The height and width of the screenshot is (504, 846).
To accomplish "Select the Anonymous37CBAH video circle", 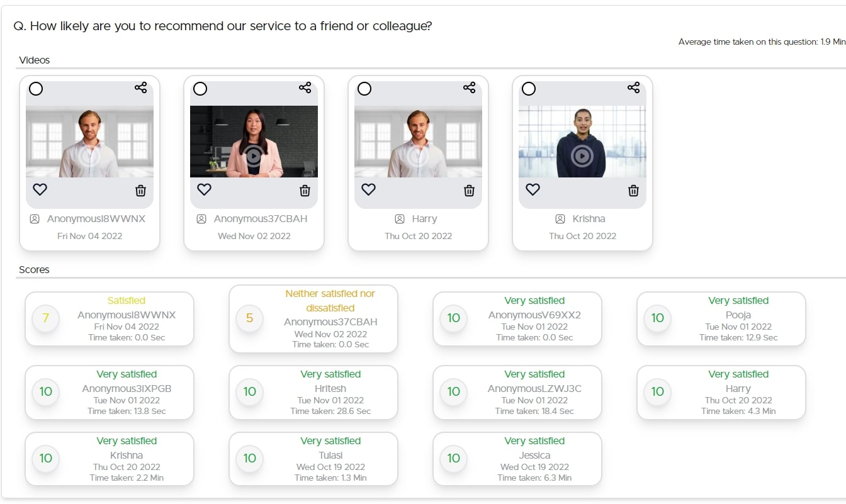I will tap(200, 89).
